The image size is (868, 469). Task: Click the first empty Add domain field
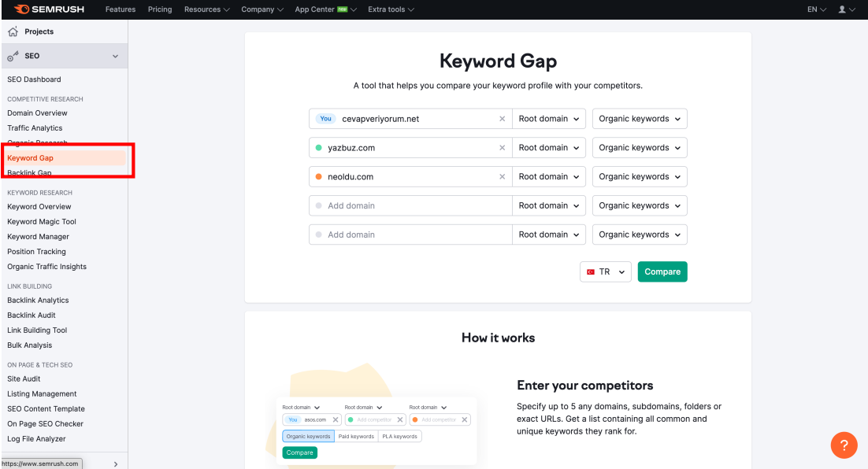pyautogui.click(x=410, y=205)
